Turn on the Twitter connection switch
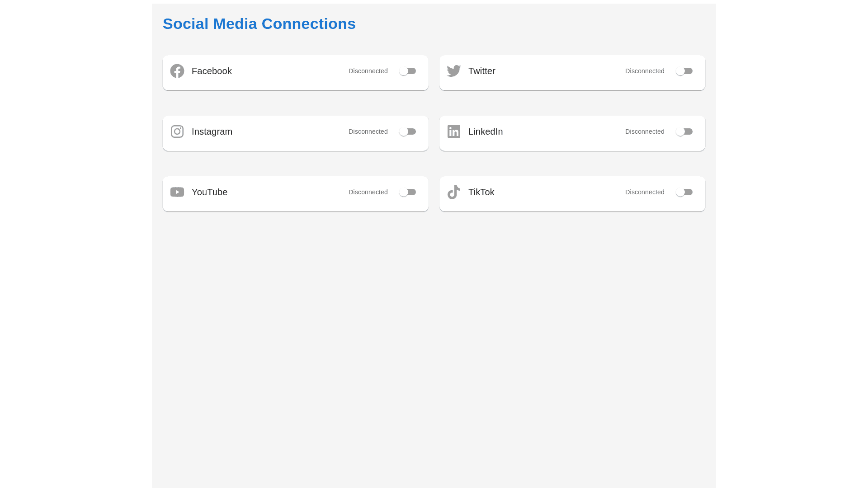The height and width of the screenshot is (488, 868). pos(684,71)
